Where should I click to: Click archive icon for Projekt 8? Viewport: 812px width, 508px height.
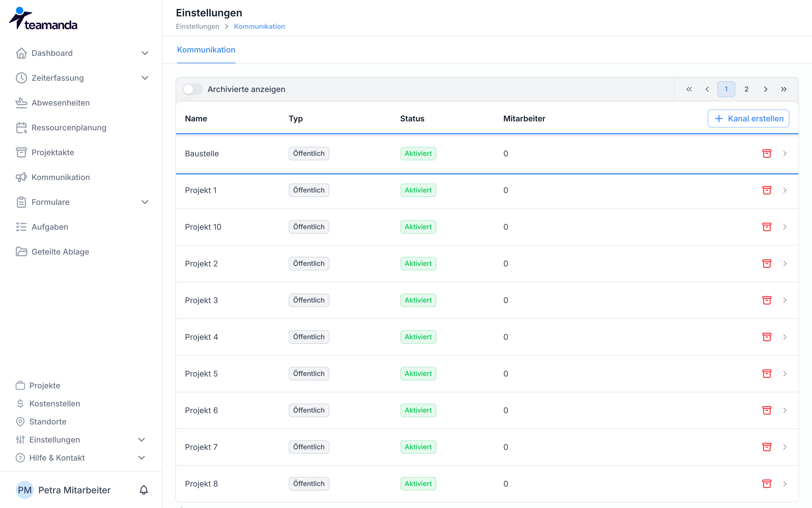click(767, 484)
